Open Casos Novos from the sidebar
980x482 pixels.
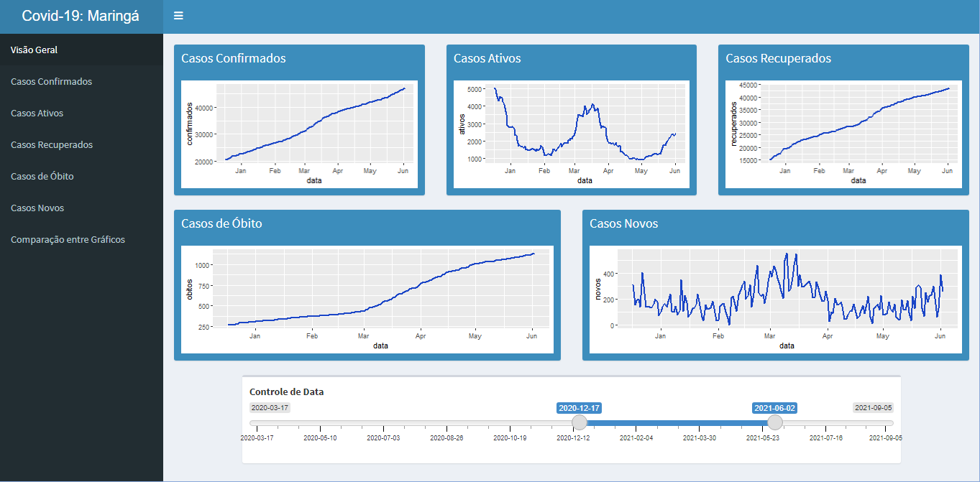click(37, 208)
